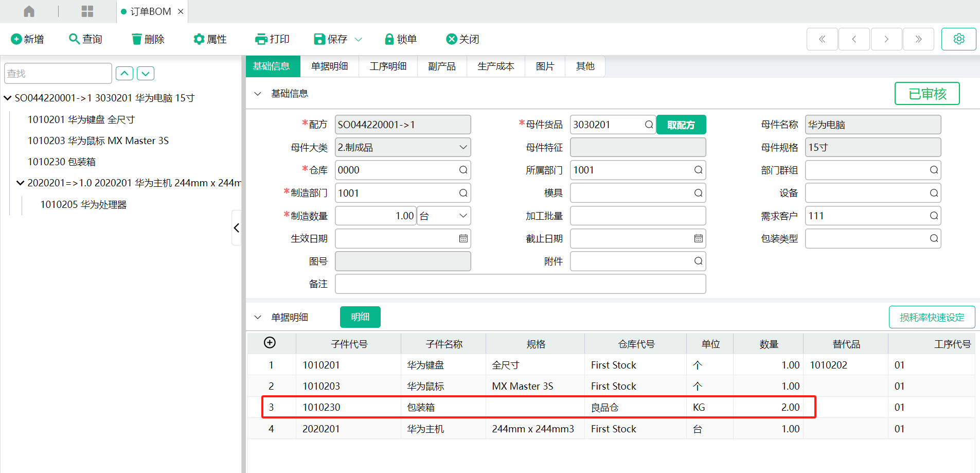Collapse the 2020201 华为主机 tree node
Image resolution: width=980 pixels, height=473 pixels.
point(21,183)
